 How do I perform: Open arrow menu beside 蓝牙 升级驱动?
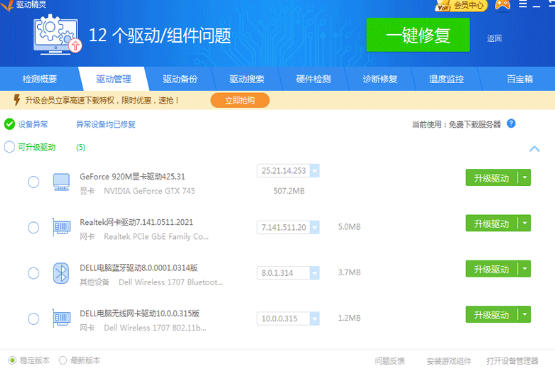525,269
